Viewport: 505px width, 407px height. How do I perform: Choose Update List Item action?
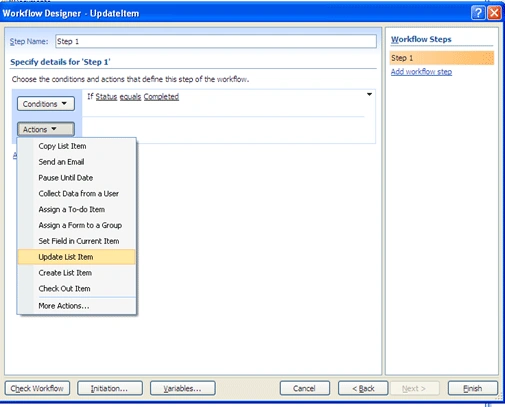point(77,257)
